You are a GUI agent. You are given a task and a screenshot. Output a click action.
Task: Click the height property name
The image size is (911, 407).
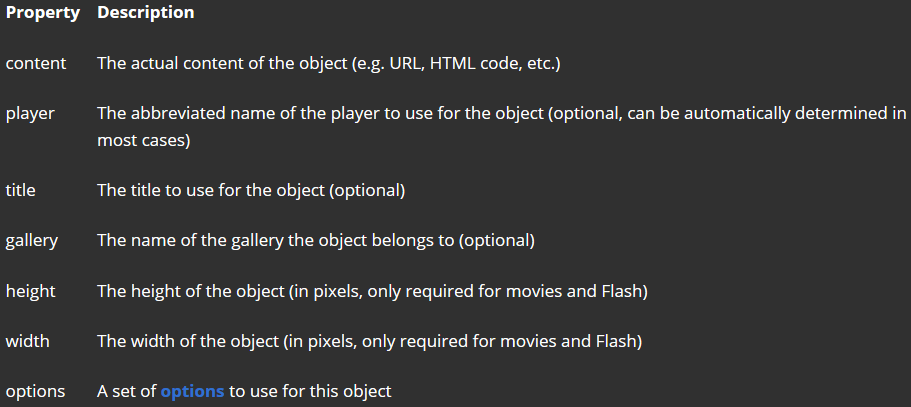[31, 291]
